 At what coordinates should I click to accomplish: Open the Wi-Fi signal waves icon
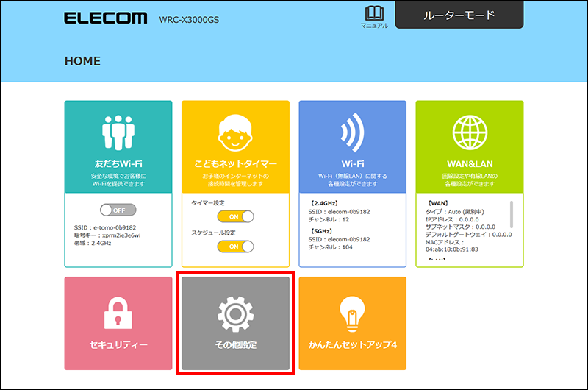click(353, 132)
